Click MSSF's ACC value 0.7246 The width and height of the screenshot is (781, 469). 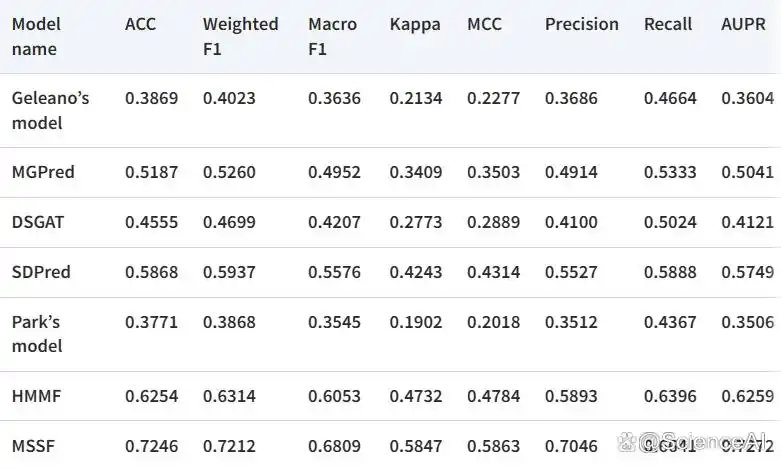151,446
